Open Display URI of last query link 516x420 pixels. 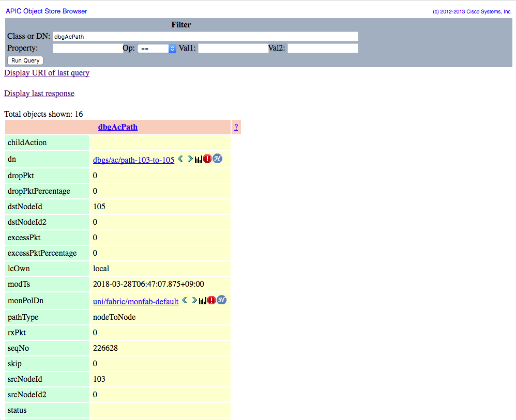pos(47,73)
